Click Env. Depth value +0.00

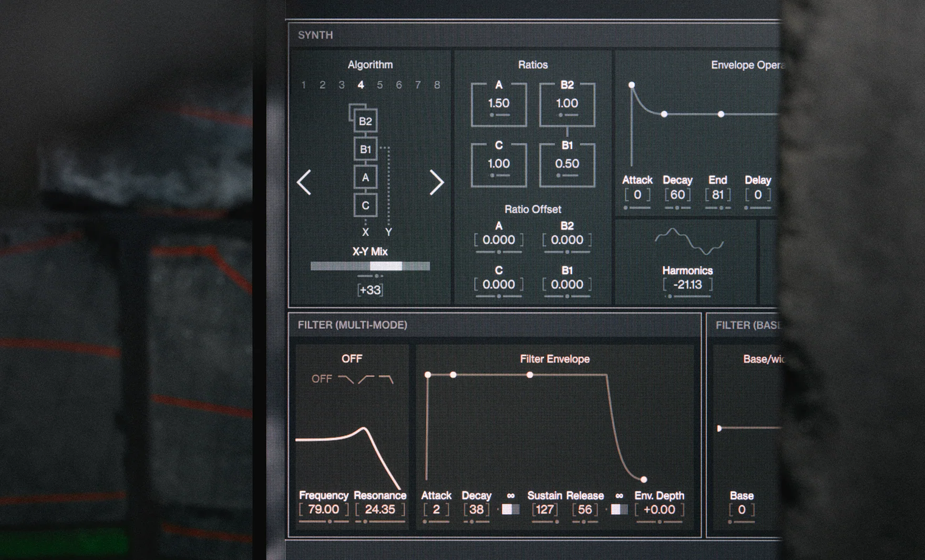(660, 510)
